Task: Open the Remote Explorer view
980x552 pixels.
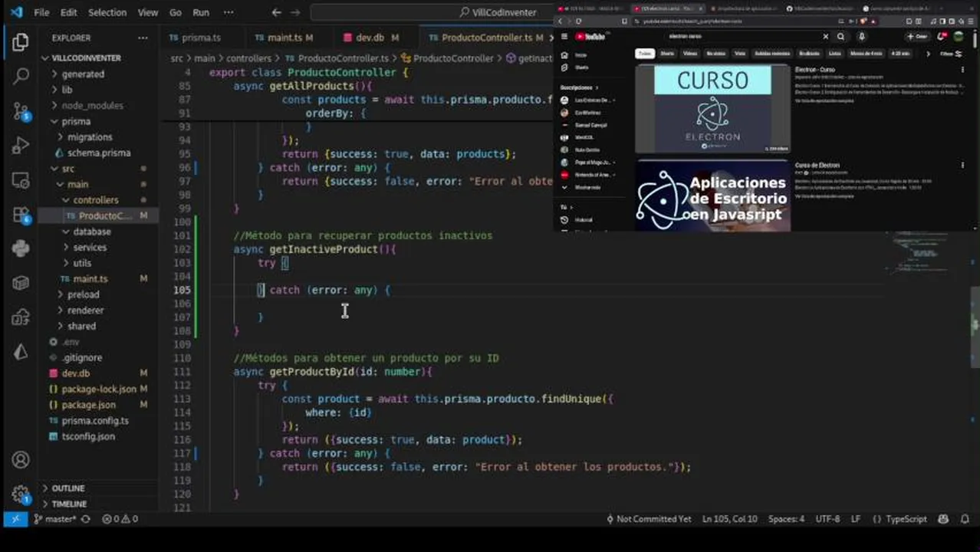Action: coord(21,181)
